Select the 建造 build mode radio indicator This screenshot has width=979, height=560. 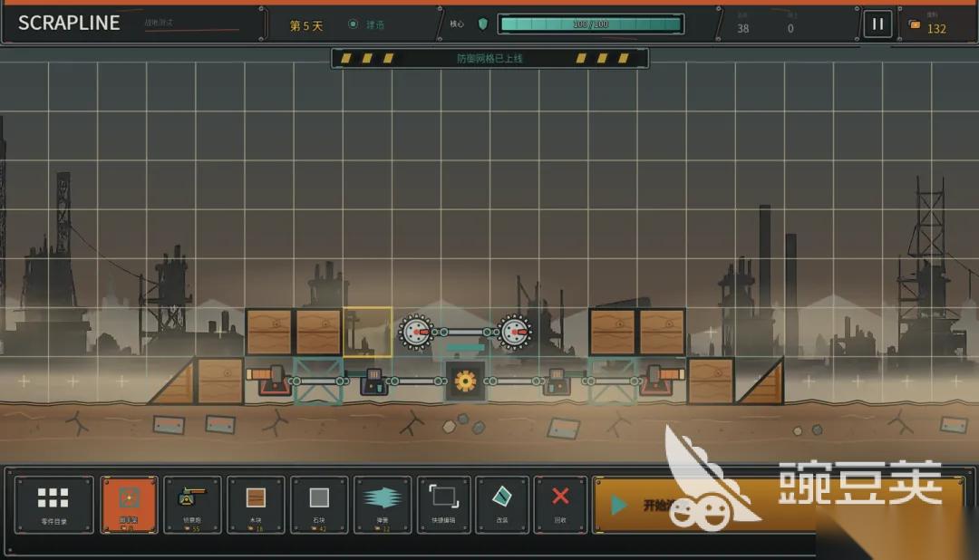pyautogui.click(x=353, y=24)
